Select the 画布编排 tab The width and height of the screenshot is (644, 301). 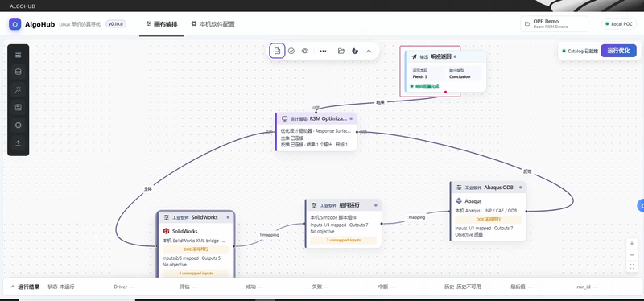(162, 24)
